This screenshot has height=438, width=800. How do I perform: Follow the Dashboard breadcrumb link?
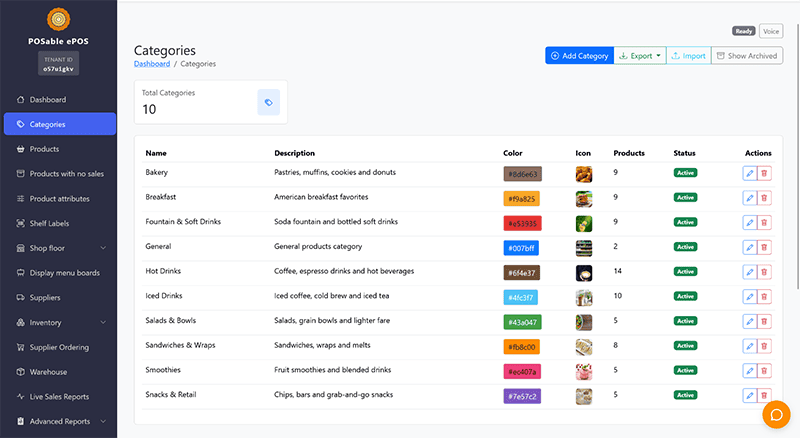pos(152,64)
